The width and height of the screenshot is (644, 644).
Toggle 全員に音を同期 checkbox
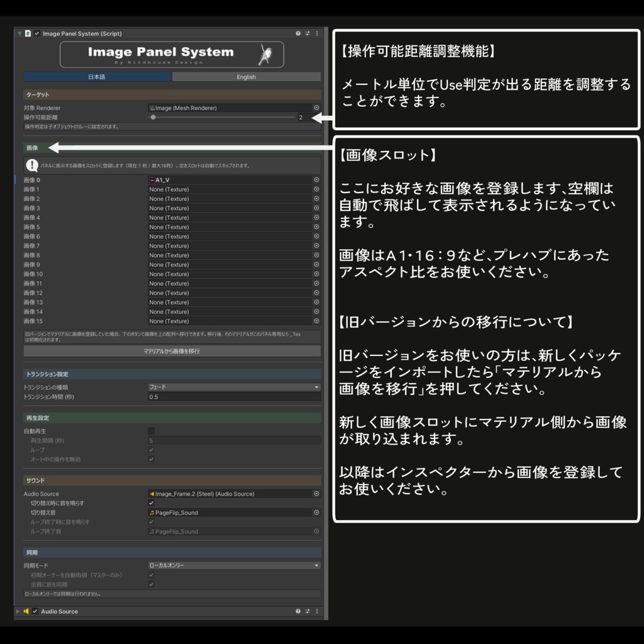click(x=151, y=584)
